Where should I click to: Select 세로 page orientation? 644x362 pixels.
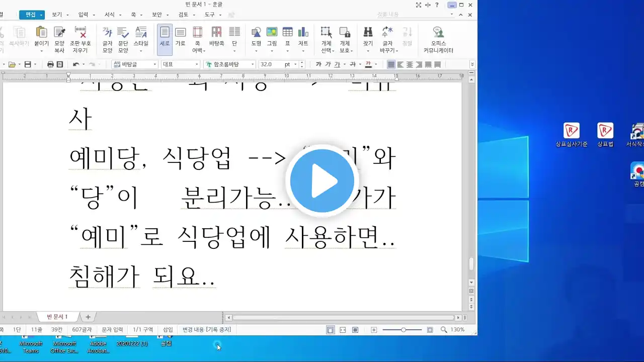click(x=165, y=39)
